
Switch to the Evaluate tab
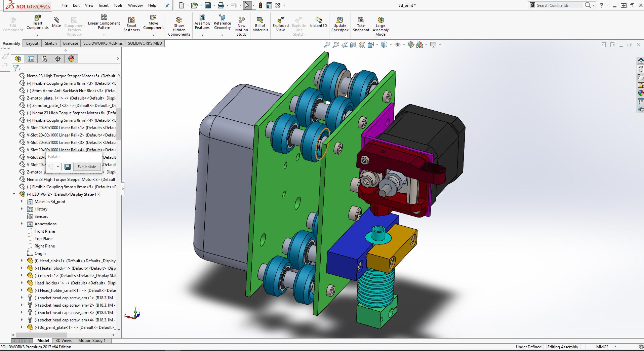[x=71, y=43]
